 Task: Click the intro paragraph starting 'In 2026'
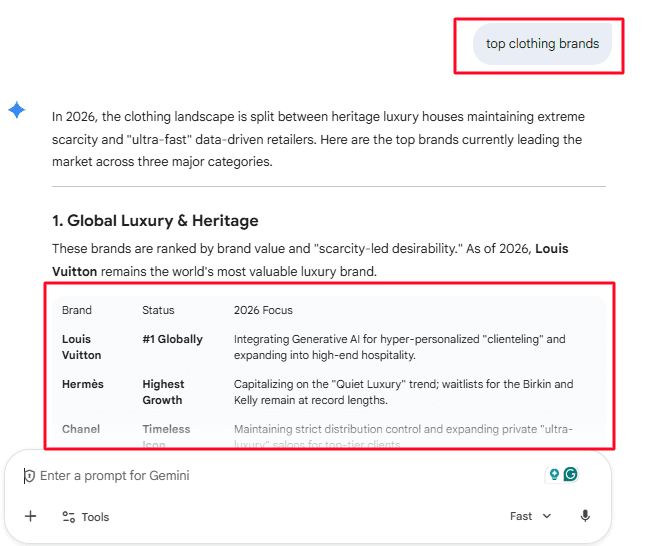click(x=319, y=139)
